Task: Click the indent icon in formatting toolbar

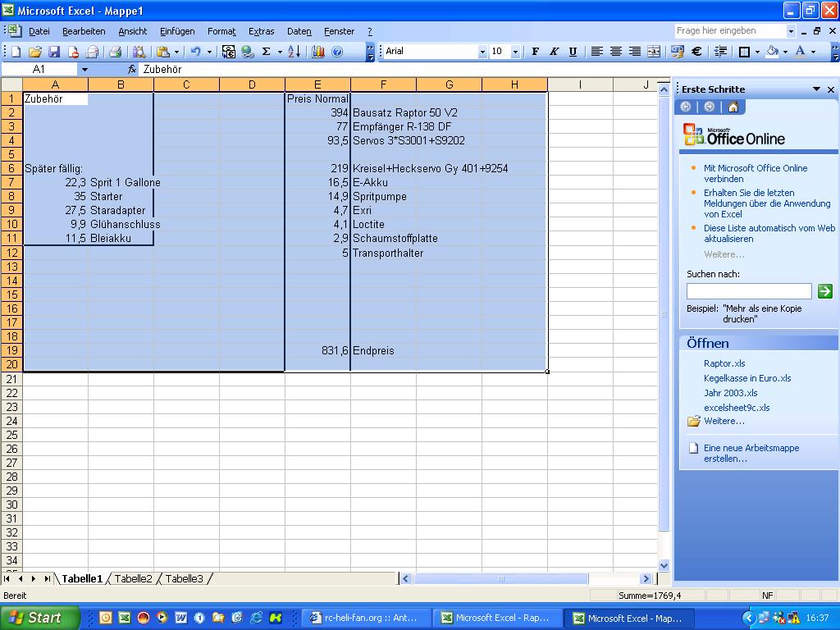Action: point(720,52)
